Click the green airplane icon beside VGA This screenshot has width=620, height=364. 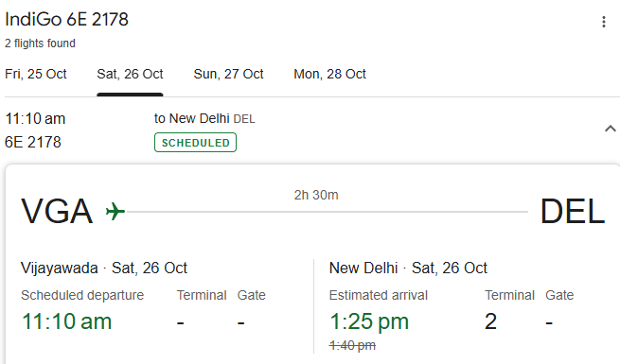pyautogui.click(x=115, y=211)
